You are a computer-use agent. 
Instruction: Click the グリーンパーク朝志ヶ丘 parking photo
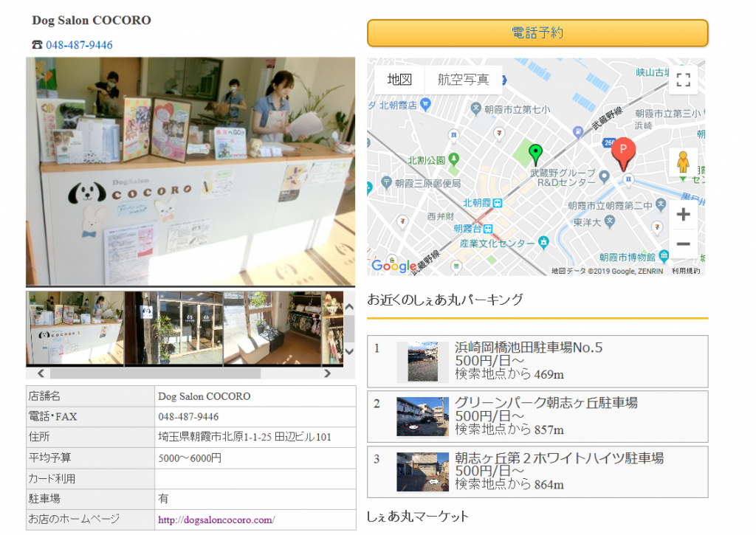pyautogui.click(x=423, y=417)
